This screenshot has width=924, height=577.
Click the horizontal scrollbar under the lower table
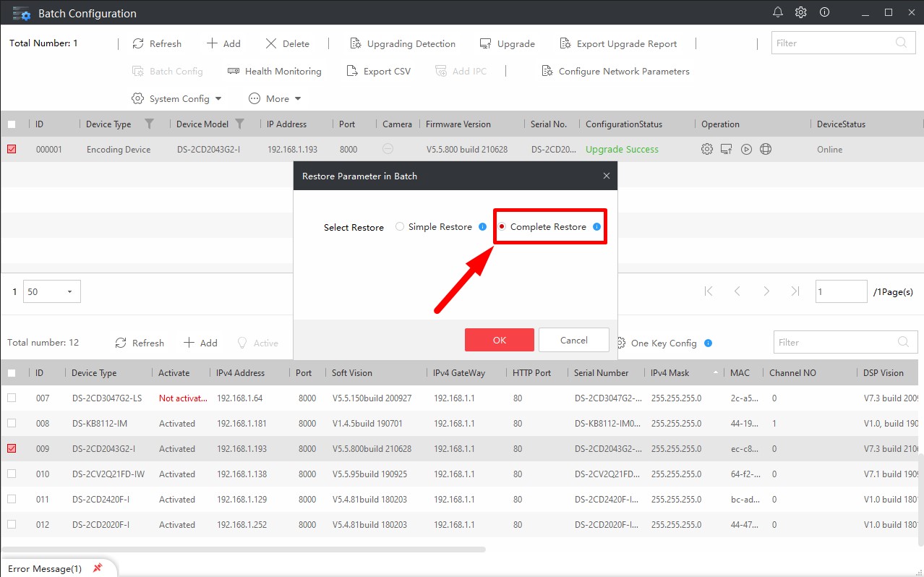[x=243, y=550]
